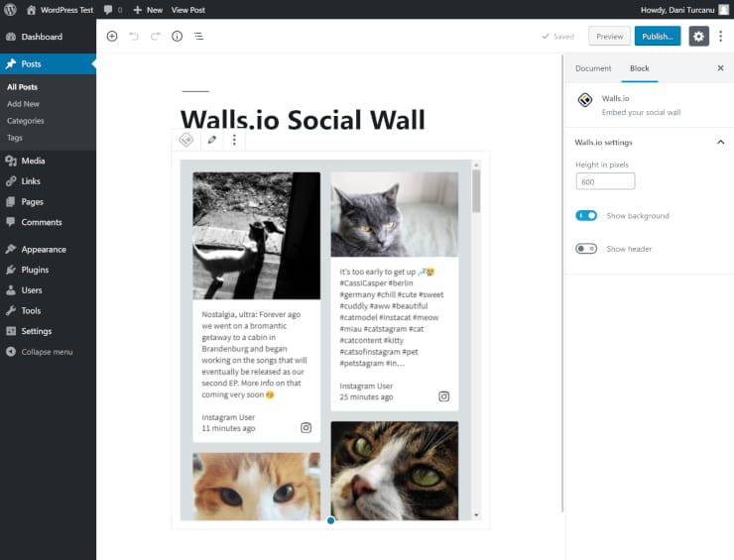Open the WordPress Test site home link
Image resolution: width=734 pixels, height=560 pixels.
coord(60,10)
